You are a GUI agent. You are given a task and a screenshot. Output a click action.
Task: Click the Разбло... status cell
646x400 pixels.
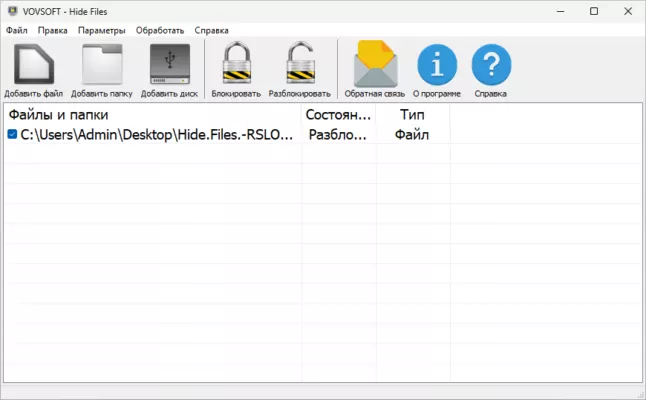click(338, 135)
